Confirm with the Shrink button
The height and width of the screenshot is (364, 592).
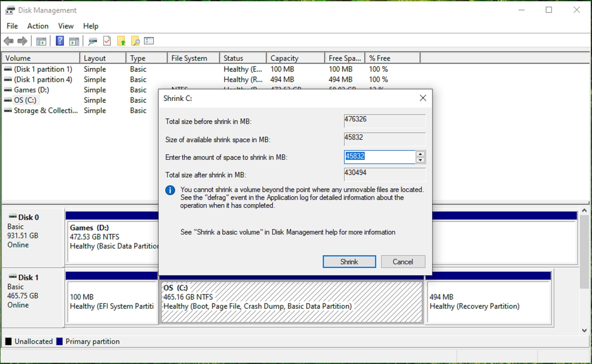pyautogui.click(x=349, y=262)
